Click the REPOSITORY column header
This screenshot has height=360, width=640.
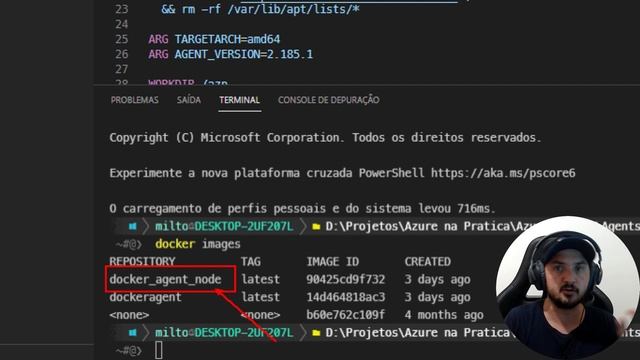[x=142, y=262]
